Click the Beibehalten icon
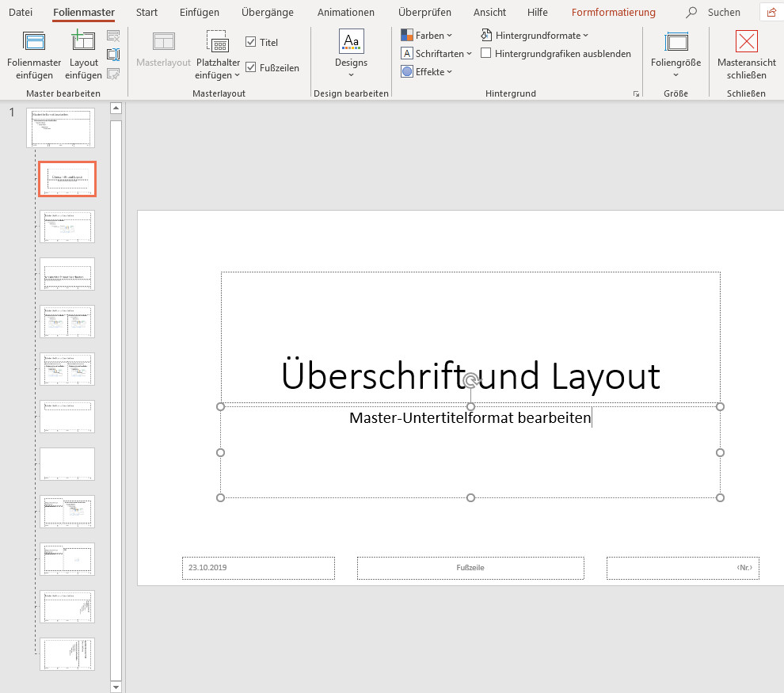784x693 pixels. [113, 74]
